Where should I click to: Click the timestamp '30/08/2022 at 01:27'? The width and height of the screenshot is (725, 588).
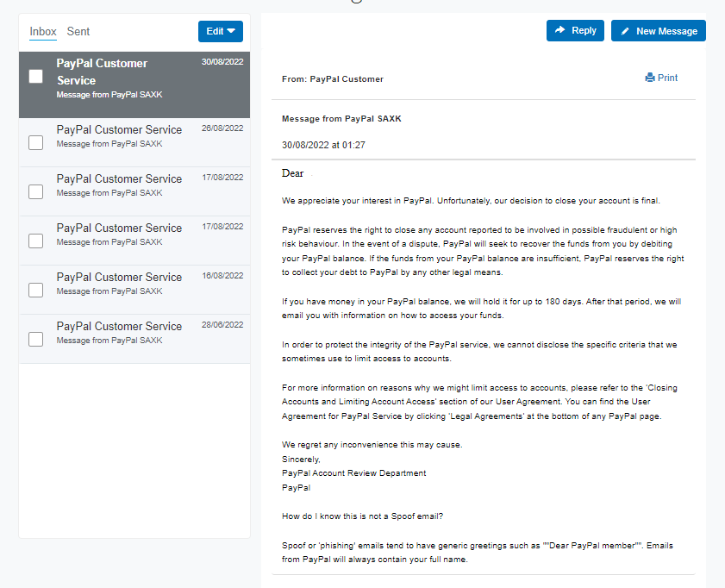323,145
